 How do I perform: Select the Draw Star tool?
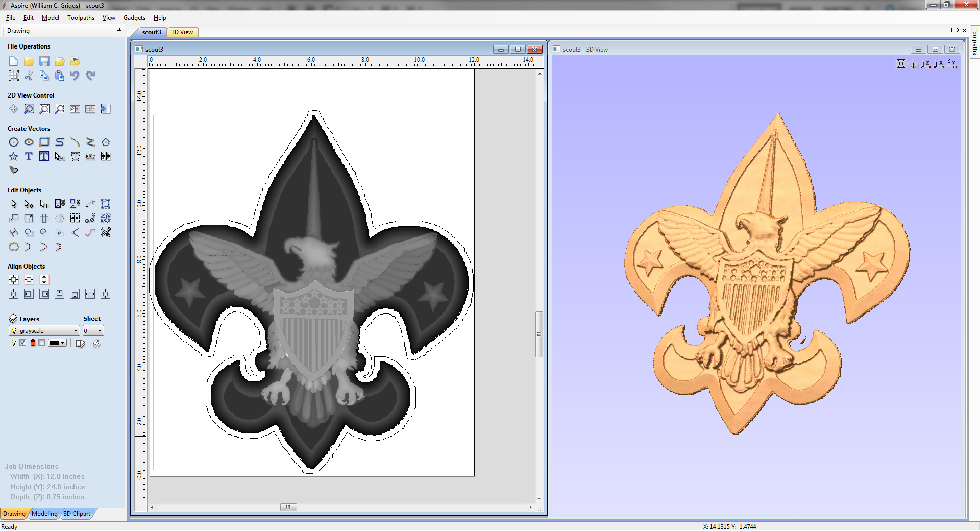point(14,156)
